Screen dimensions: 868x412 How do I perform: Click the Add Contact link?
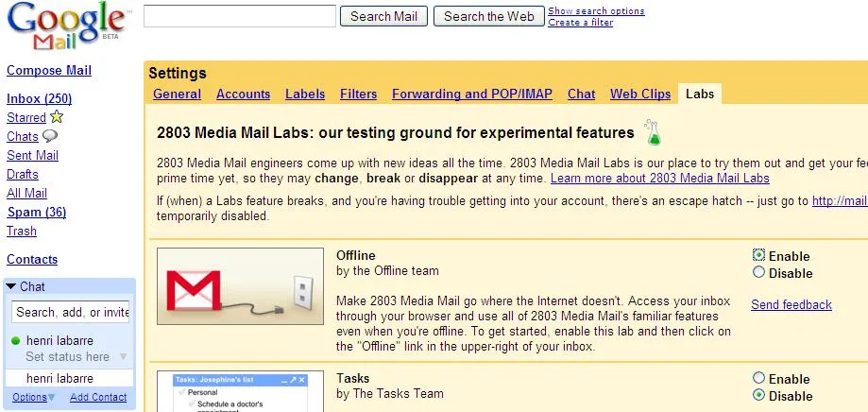pos(98,397)
